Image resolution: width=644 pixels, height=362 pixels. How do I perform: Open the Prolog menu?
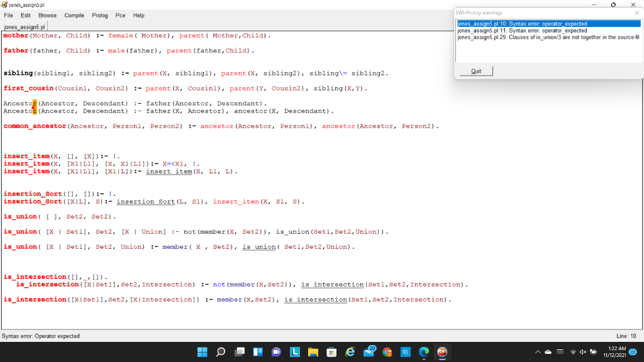(99, 15)
